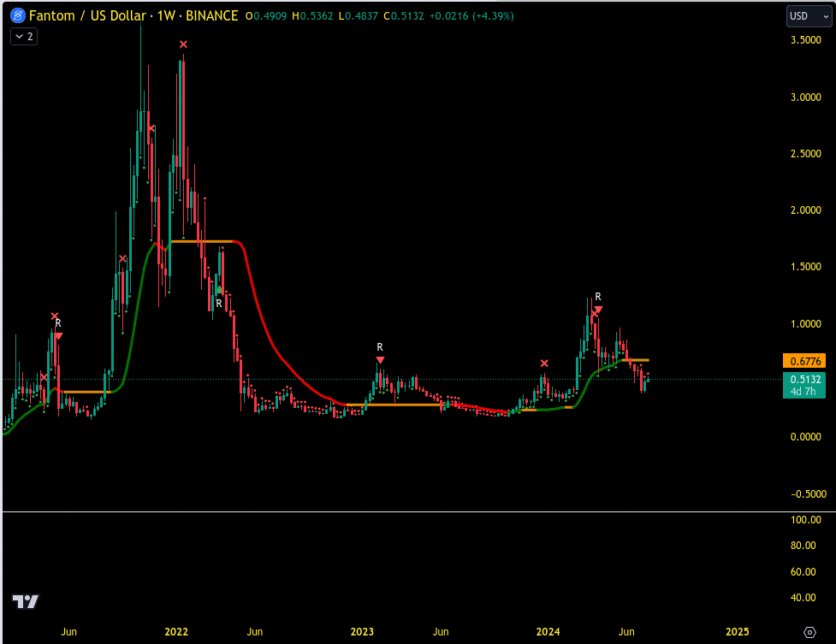Click the Jun label before 2022
Image resolution: width=836 pixels, height=644 pixels.
click(68, 632)
